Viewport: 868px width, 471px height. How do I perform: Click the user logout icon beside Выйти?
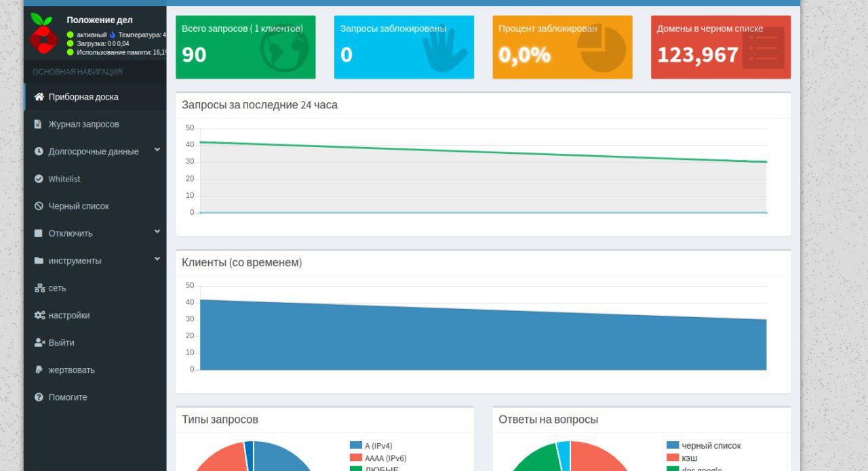[39, 342]
